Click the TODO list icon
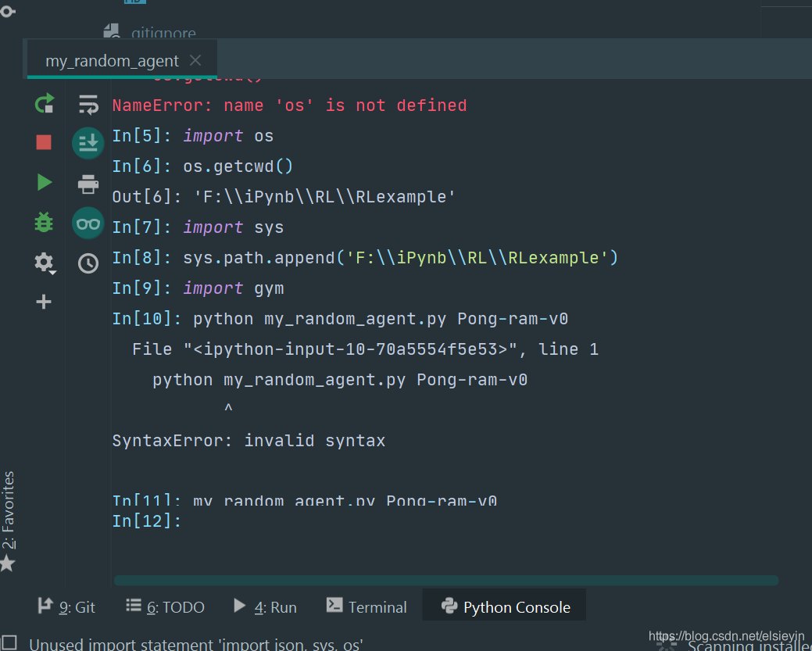812x651 pixels. (x=134, y=605)
